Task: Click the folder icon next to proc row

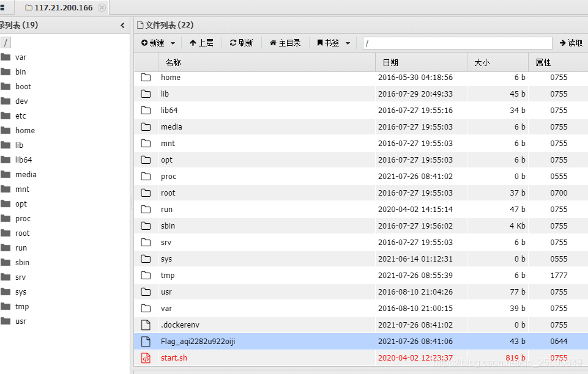Action: (146, 176)
